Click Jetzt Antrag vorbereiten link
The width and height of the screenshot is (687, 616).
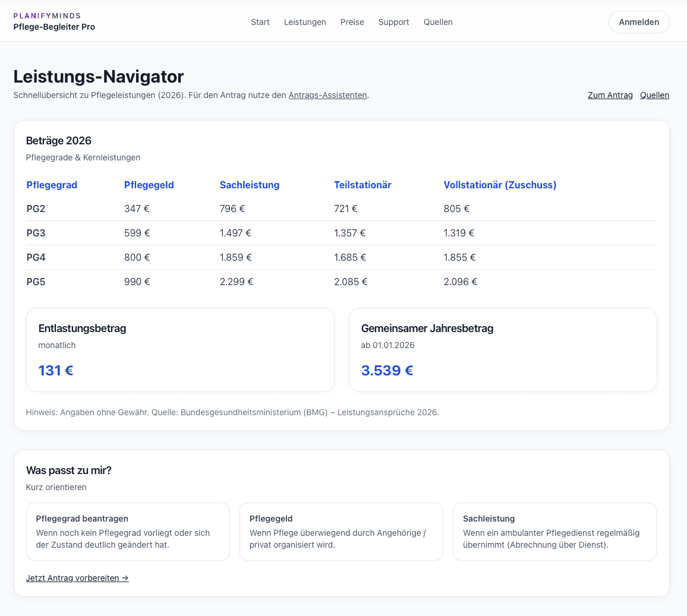[x=77, y=578]
